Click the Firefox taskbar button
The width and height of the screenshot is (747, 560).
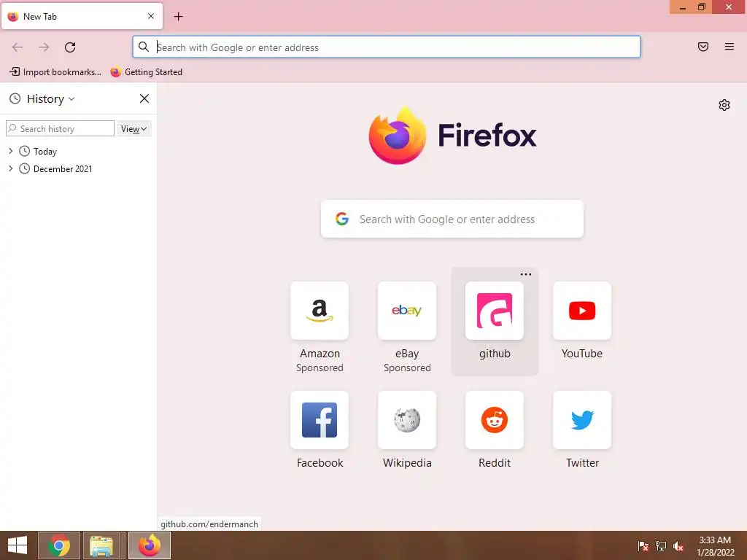point(150,545)
